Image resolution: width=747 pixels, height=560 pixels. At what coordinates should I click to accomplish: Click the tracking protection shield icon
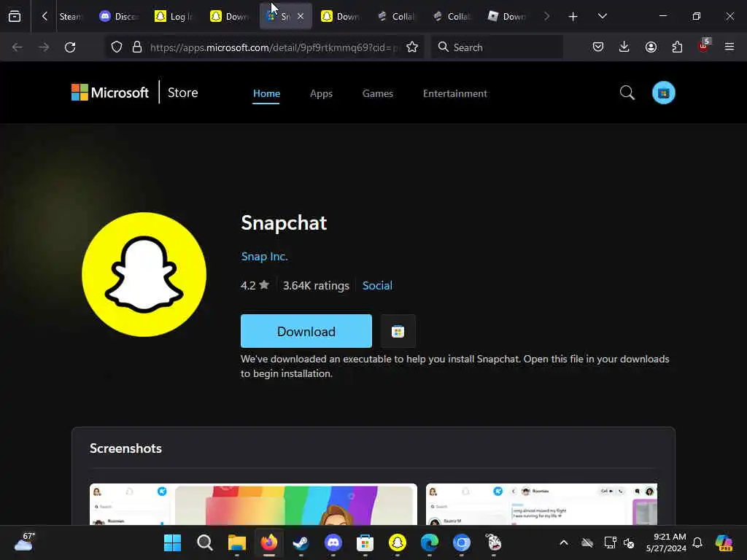(117, 47)
